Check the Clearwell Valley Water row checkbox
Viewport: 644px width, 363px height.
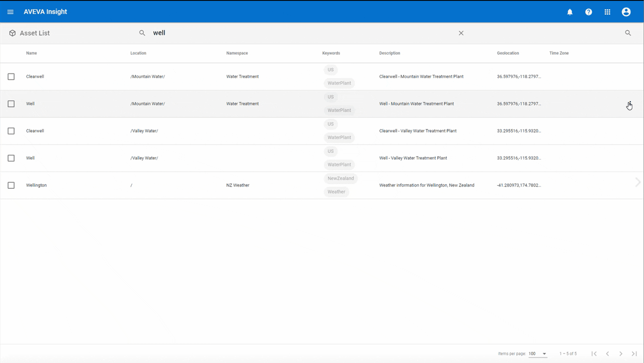pyautogui.click(x=11, y=131)
